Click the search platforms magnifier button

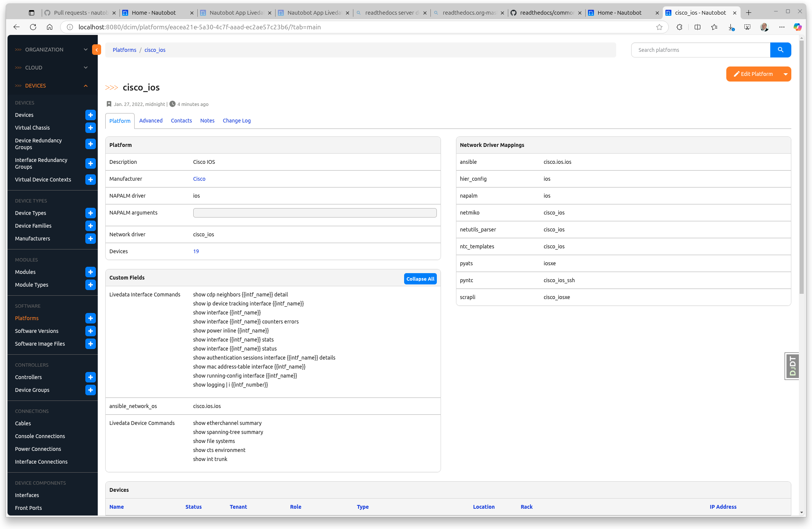tap(780, 50)
